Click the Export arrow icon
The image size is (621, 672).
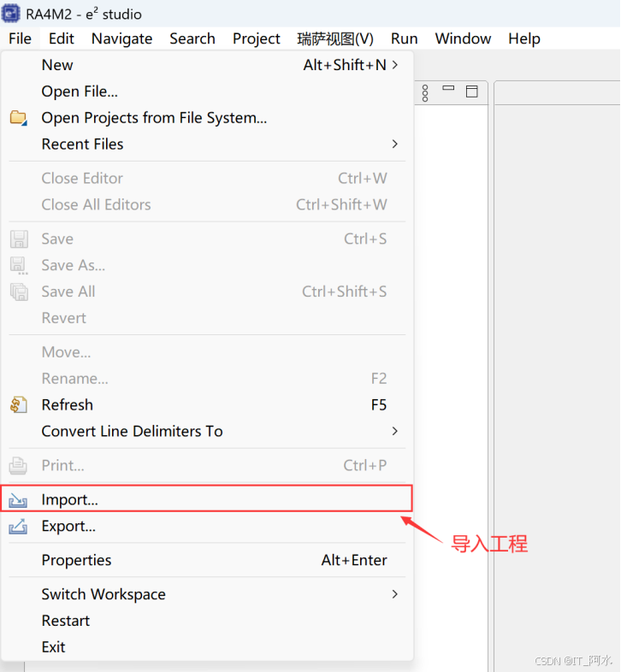point(18,526)
